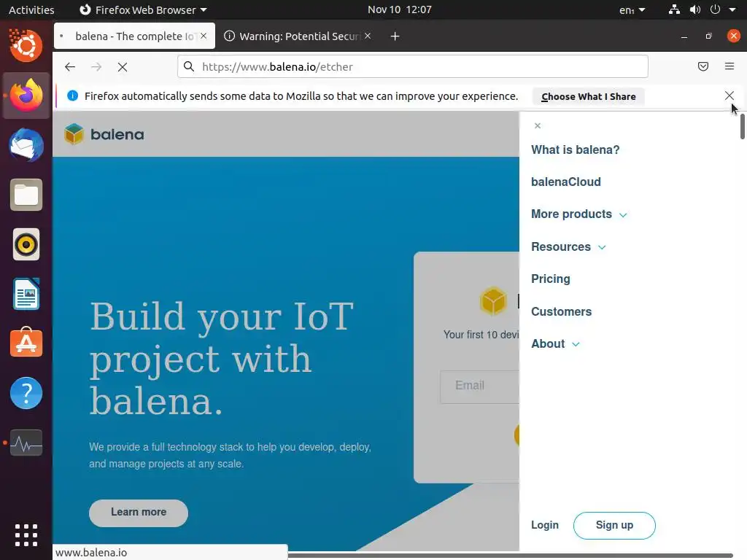Viewport: 747px width, 560px height.
Task: Click the info icon in notification bar
Action: [x=72, y=96]
